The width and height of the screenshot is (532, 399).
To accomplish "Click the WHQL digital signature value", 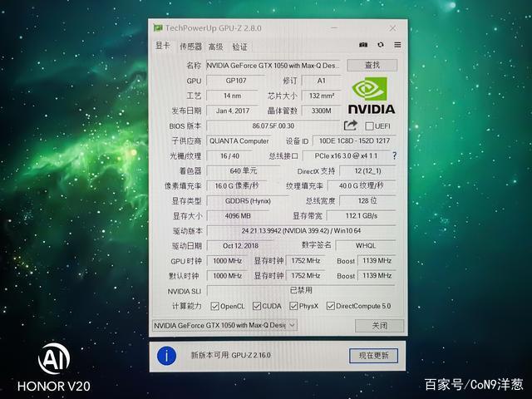I will coord(366,246).
